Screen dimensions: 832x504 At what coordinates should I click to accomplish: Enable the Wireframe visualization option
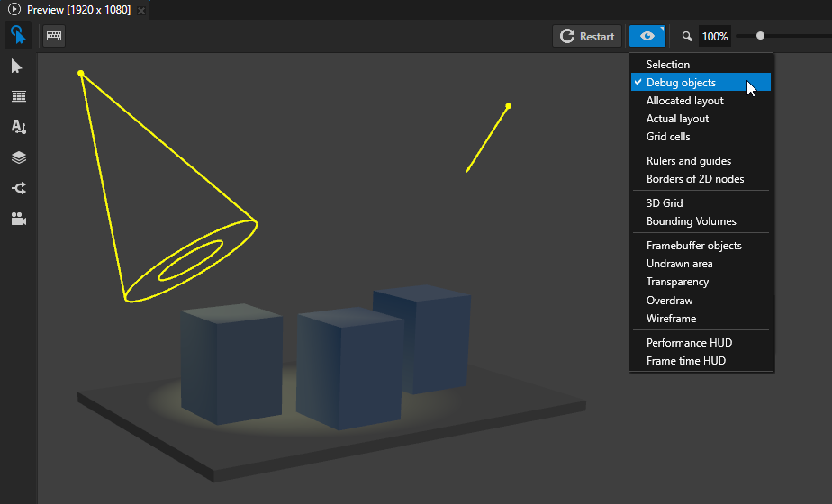coord(671,319)
